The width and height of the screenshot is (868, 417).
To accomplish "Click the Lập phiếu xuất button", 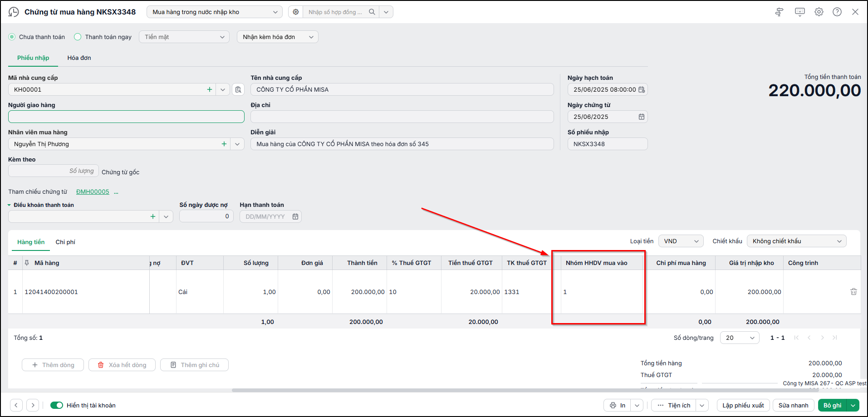I will coord(743,405).
